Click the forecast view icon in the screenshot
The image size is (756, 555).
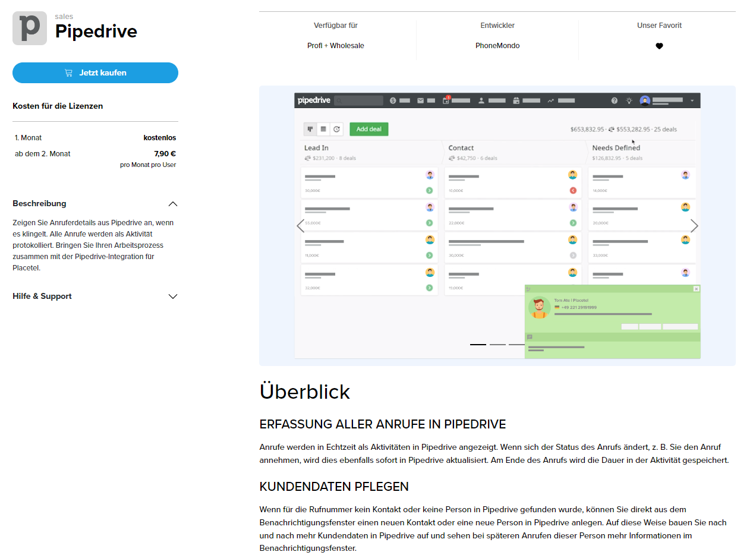pyautogui.click(x=337, y=129)
